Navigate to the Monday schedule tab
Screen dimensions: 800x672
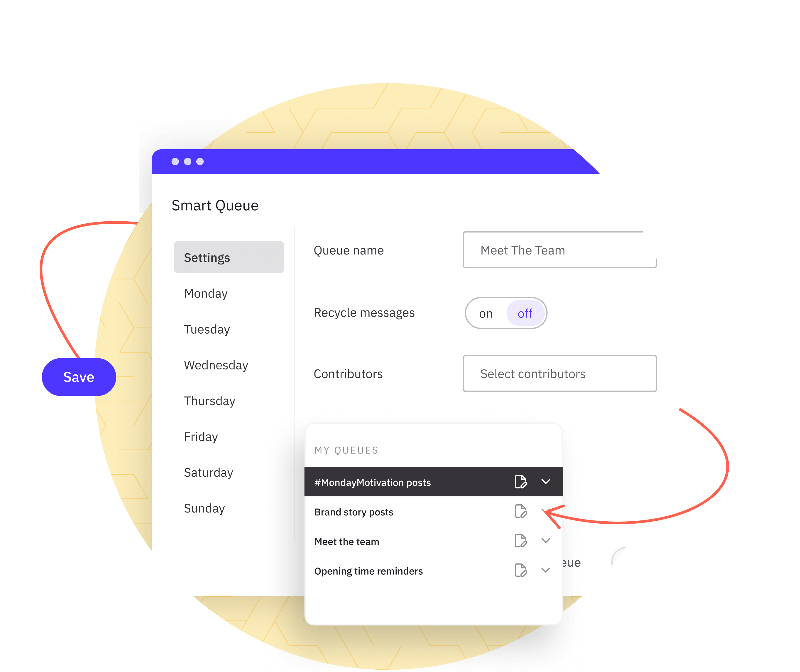(206, 293)
